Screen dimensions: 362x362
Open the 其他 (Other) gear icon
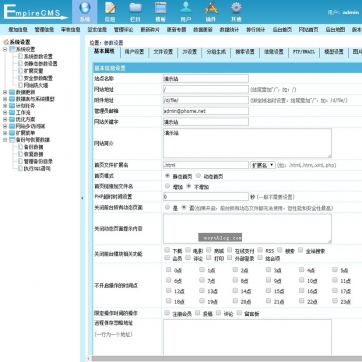pyautogui.click(x=236, y=8)
